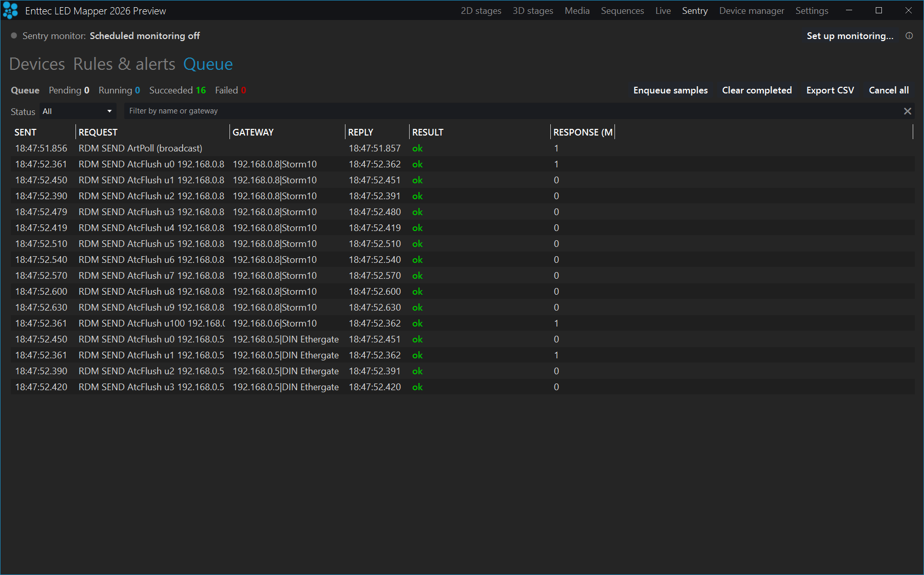Sort by the REPLY column header
This screenshot has height=575, width=924.
point(377,132)
